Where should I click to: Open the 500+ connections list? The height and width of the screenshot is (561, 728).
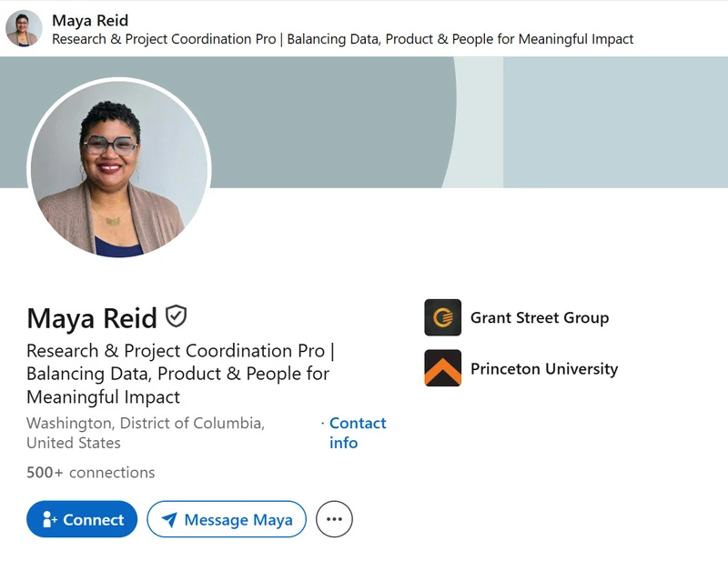click(x=90, y=473)
